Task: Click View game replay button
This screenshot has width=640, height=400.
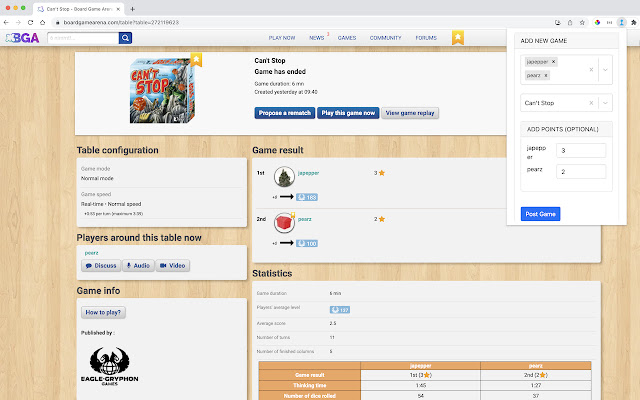Action: pyautogui.click(x=410, y=113)
